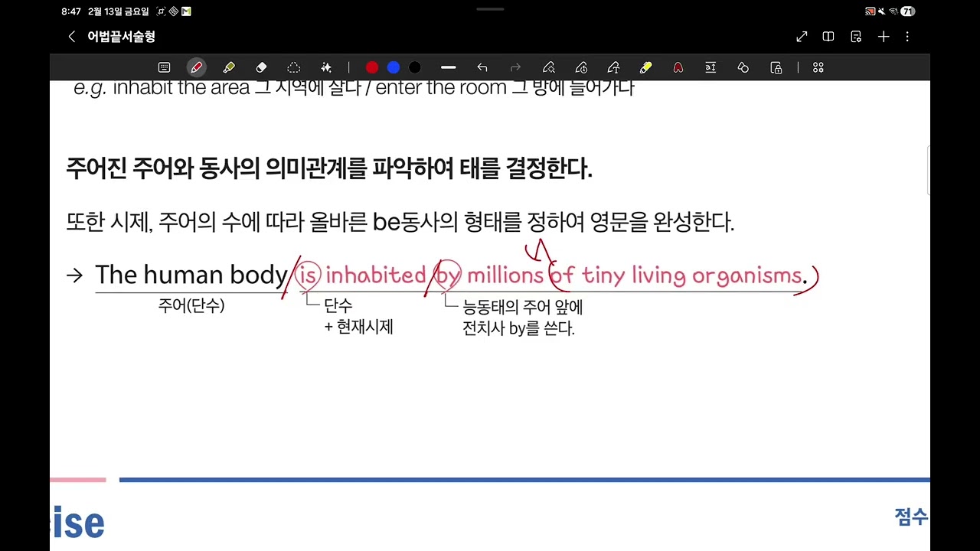
Task: Undo the last stroke
Action: point(482,67)
